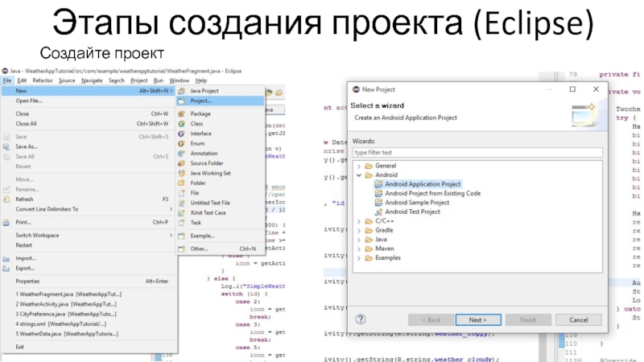Click the Print icon in File menu
The image size is (644, 362).
tap(6, 222)
